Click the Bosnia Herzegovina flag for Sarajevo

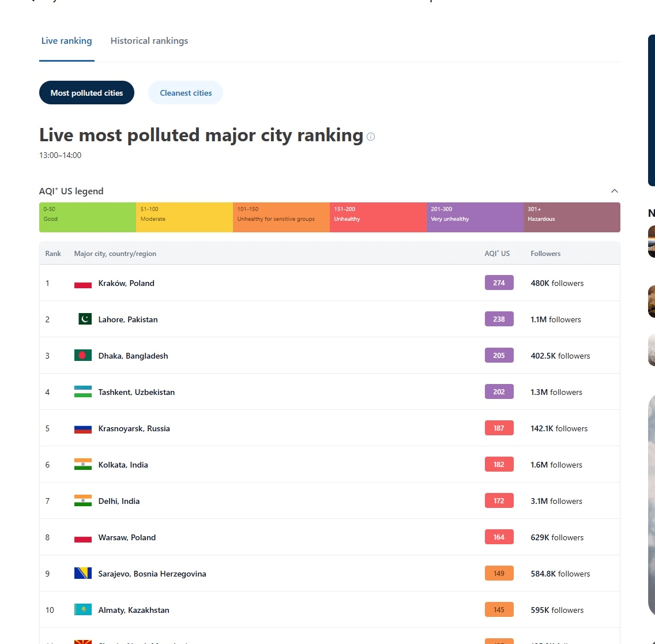point(82,574)
